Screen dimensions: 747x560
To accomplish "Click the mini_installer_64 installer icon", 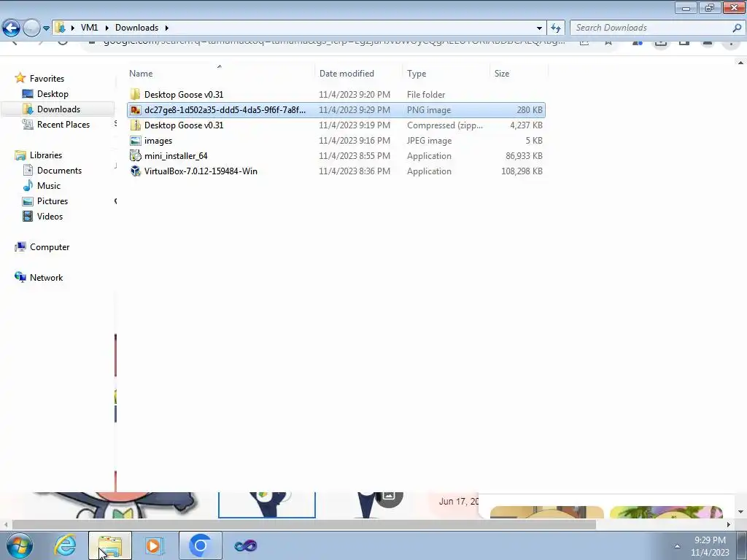I will click(136, 156).
